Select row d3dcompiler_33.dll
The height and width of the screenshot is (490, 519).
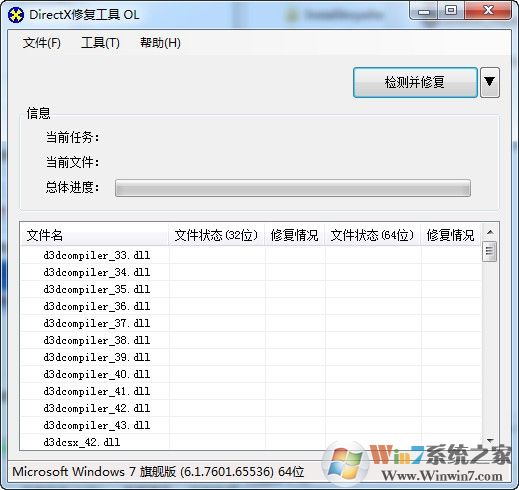[x=251, y=255]
